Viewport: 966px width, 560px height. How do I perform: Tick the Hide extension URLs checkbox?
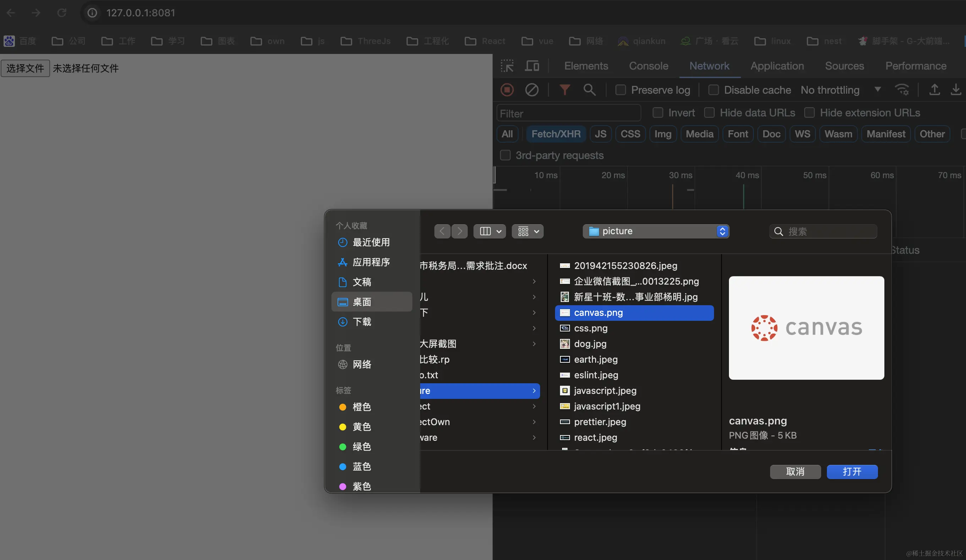click(x=809, y=113)
